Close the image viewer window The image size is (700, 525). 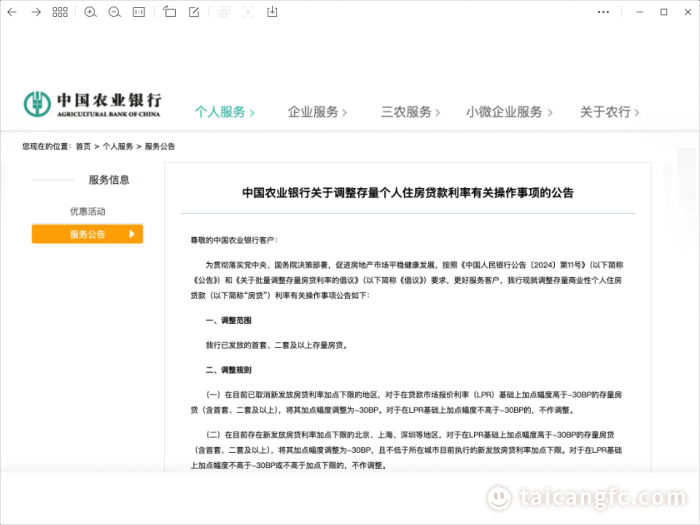pos(688,12)
